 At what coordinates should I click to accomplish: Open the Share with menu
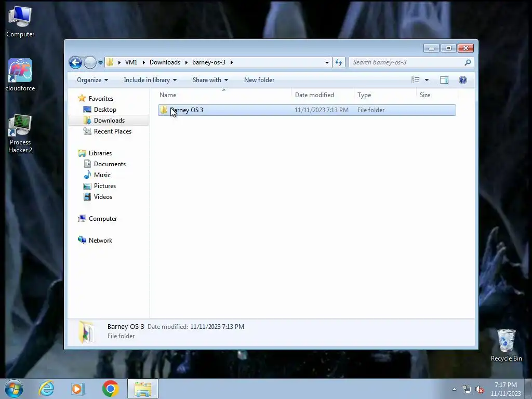pos(210,79)
